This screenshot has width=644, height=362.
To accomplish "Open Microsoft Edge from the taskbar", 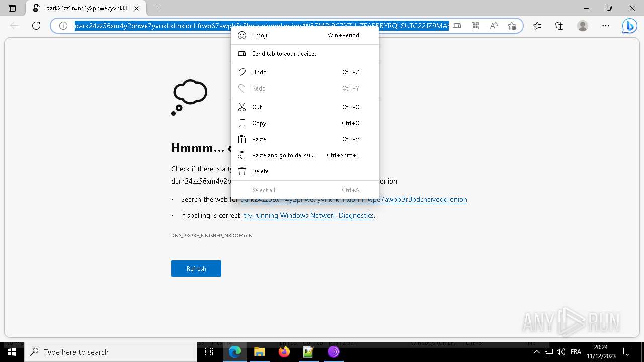I will pyautogui.click(x=235, y=352).
